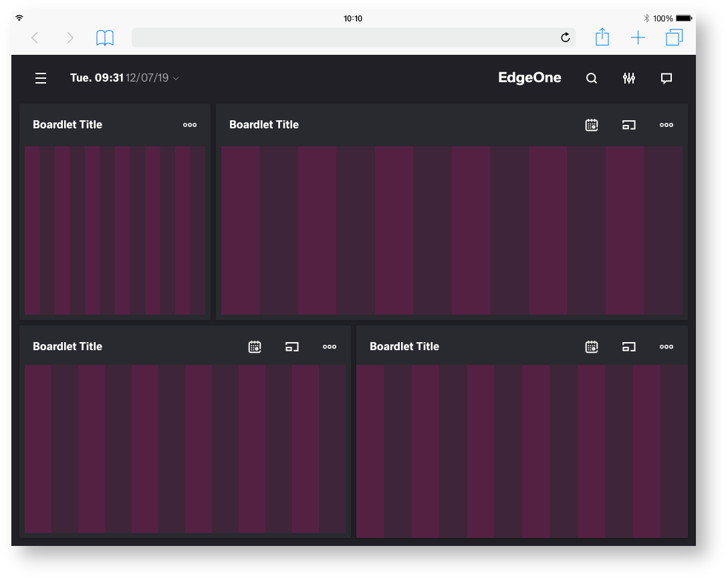Image resolution: width=728 pixels, height=578 pixels.
Task: Open the chat messages icon
Action: coord(666,79)
